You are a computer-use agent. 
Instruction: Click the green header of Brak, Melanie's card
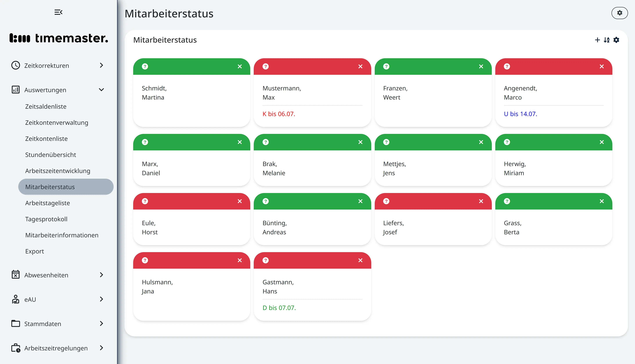pyautogui.click(x=312, y=142)
